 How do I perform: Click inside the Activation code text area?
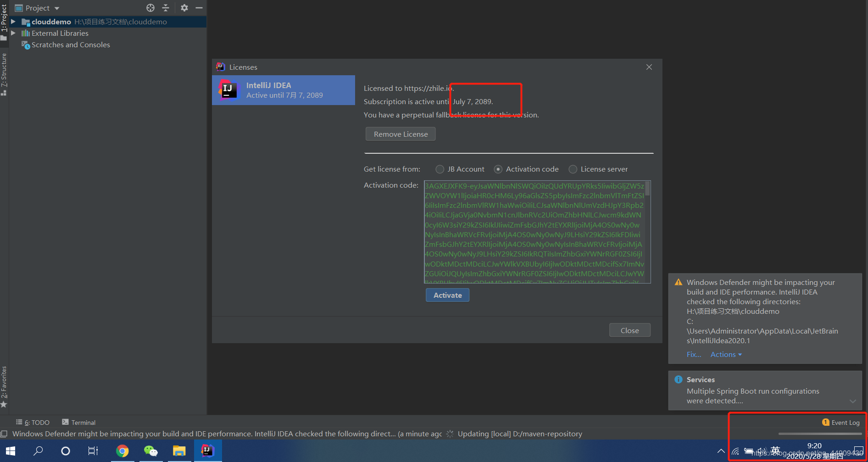point(534,232)
